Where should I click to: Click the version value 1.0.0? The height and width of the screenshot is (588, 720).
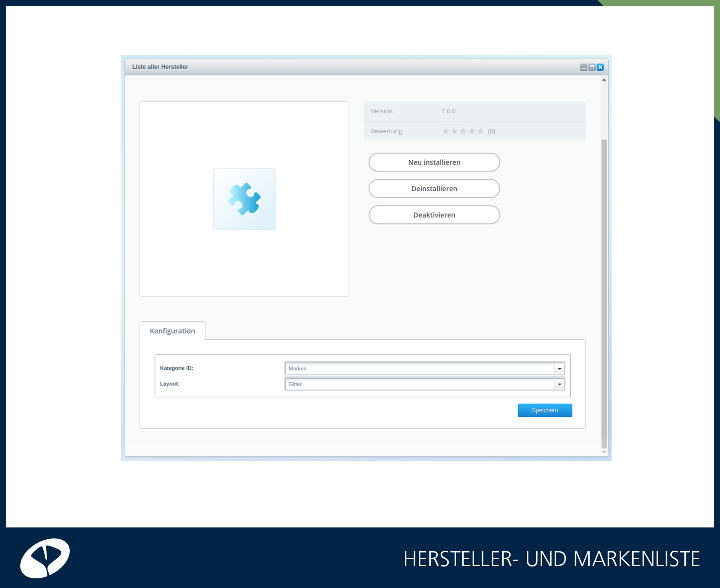[x=448, y=111]
